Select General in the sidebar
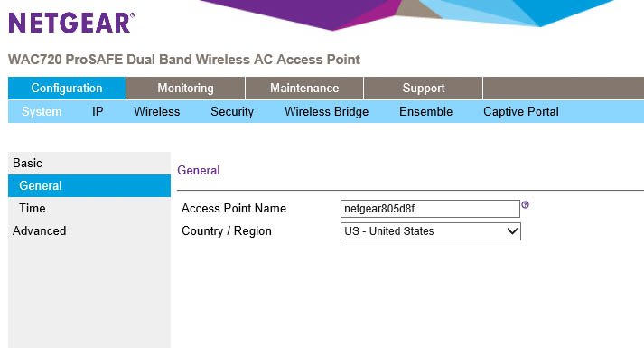The height and width of the screenshot is (348, 644). point(89,185)
